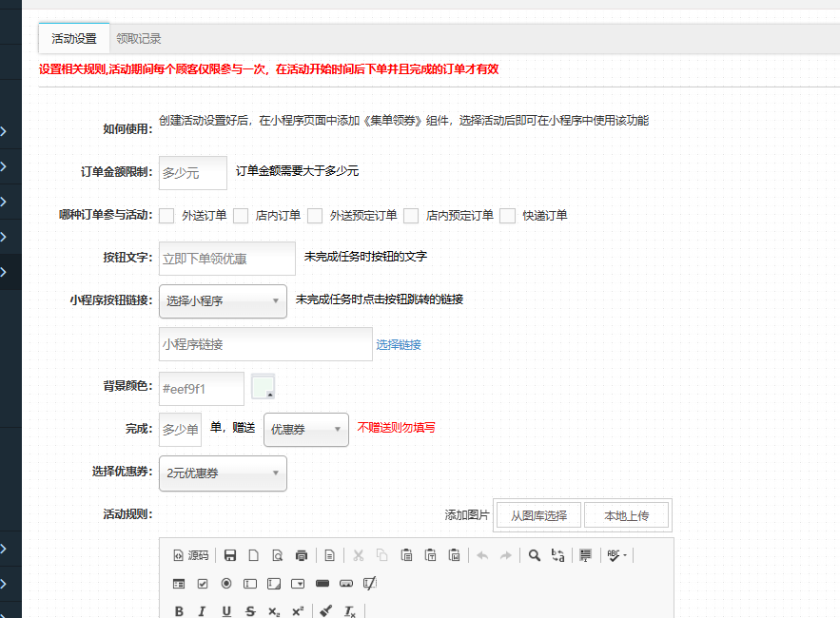Click the 本地上传 button

[x=626, y=515]
